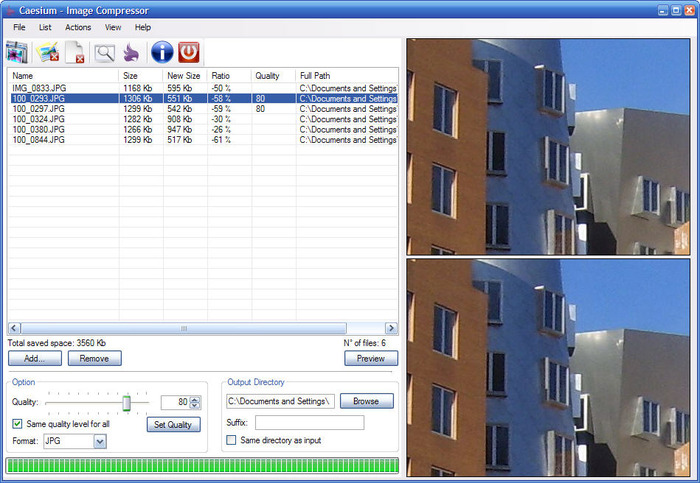
Task: Click the list's right scroll arrow
Action: (392, 328)
